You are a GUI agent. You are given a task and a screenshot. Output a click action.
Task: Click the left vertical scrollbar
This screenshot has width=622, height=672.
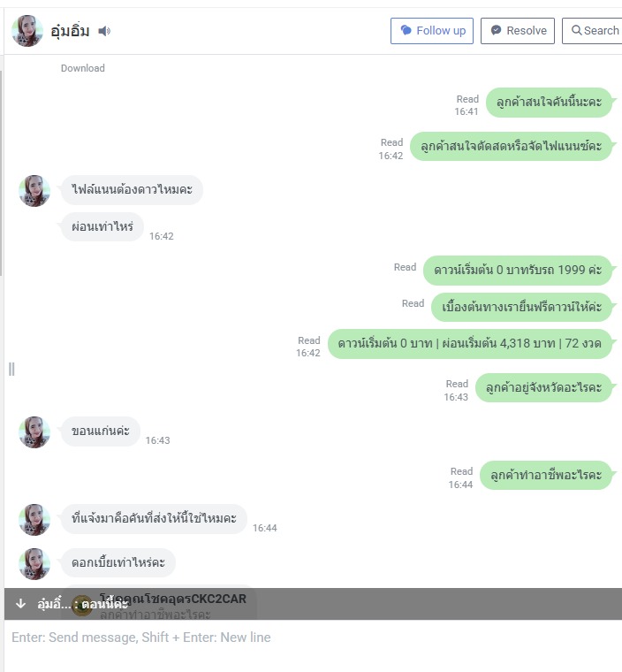(x=1, y=173)
